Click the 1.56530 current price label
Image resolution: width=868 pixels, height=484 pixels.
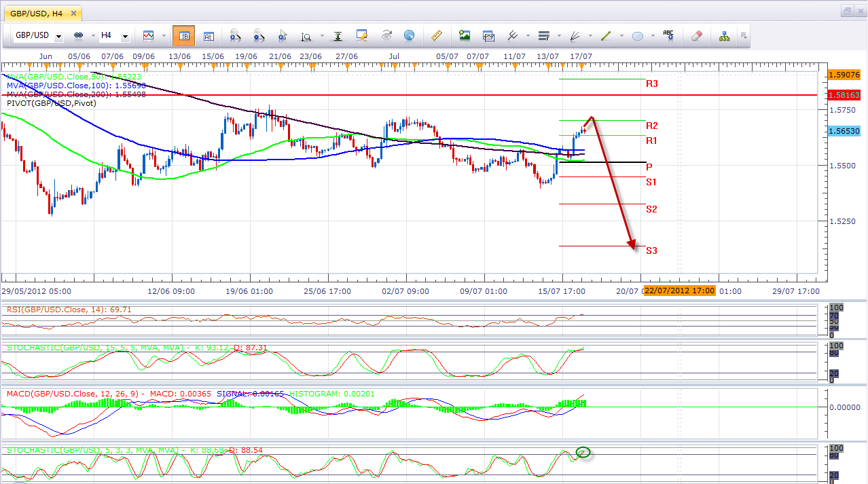(845, 131)
